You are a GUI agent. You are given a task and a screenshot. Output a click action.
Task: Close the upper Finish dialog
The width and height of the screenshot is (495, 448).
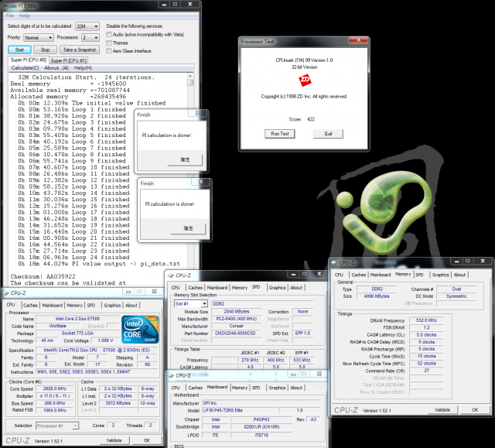pyautogui.click(x=198, y=113)
